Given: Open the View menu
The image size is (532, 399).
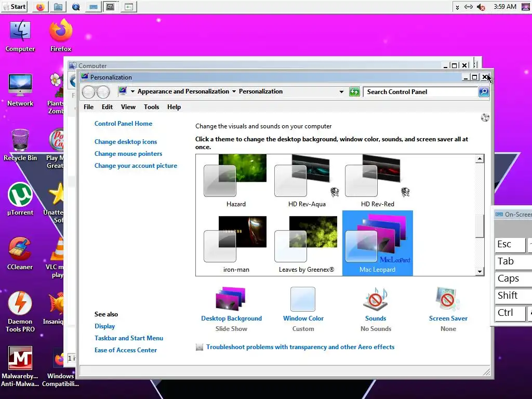Looking at the screenshot, I should (128, 107).
